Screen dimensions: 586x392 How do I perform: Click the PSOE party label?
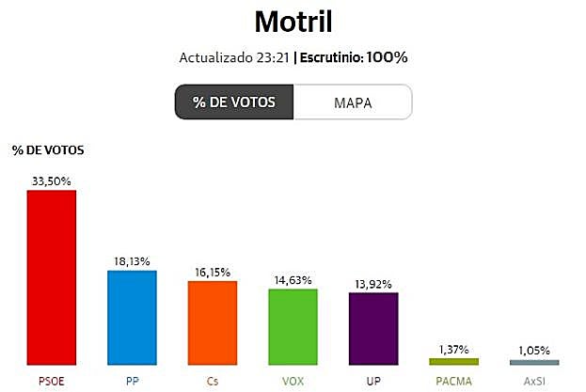tap(52, 381)
